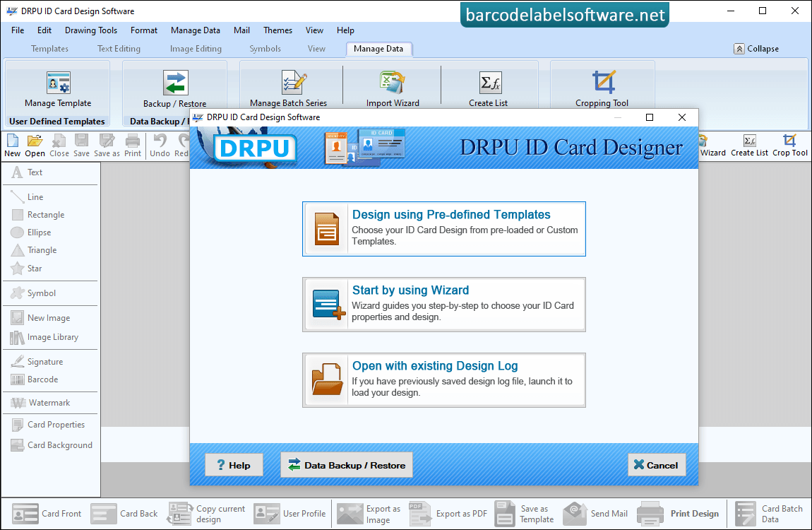This screenshot has width=812, height=530.
Task: Add a Signature from sidebar
Action: click(37, 362)
